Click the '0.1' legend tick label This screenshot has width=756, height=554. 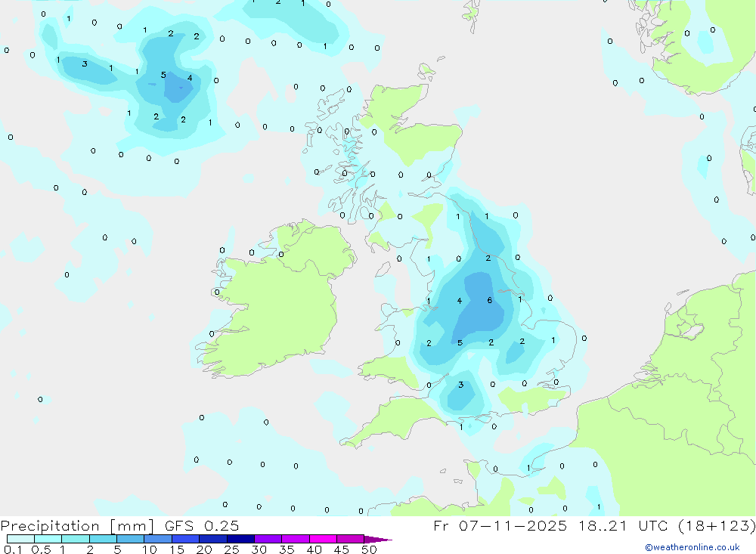tap(13, 549)
